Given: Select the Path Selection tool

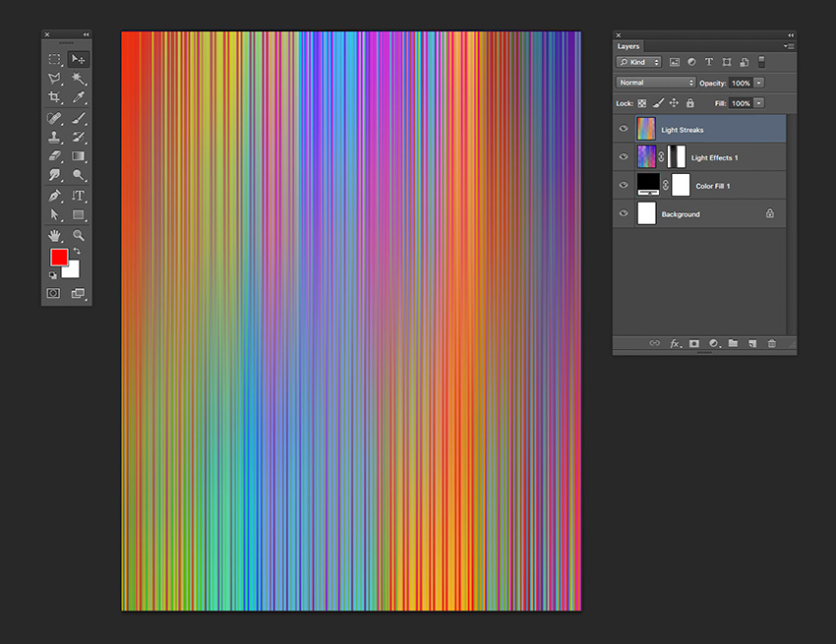Looking at the screenshot, I should coord(54,215).
